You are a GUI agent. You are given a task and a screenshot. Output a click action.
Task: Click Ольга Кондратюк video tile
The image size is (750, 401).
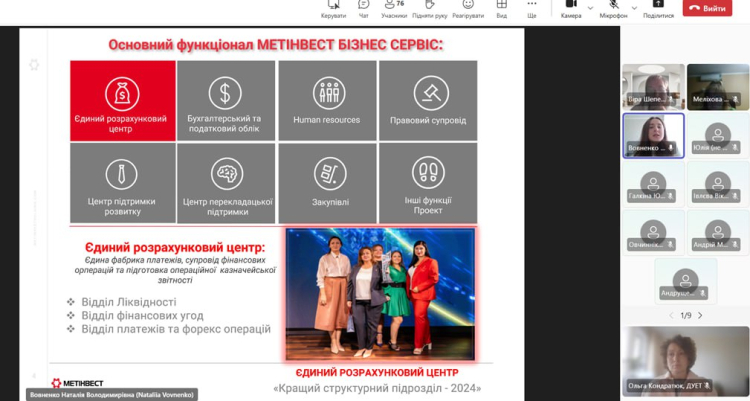click(685, 360)
